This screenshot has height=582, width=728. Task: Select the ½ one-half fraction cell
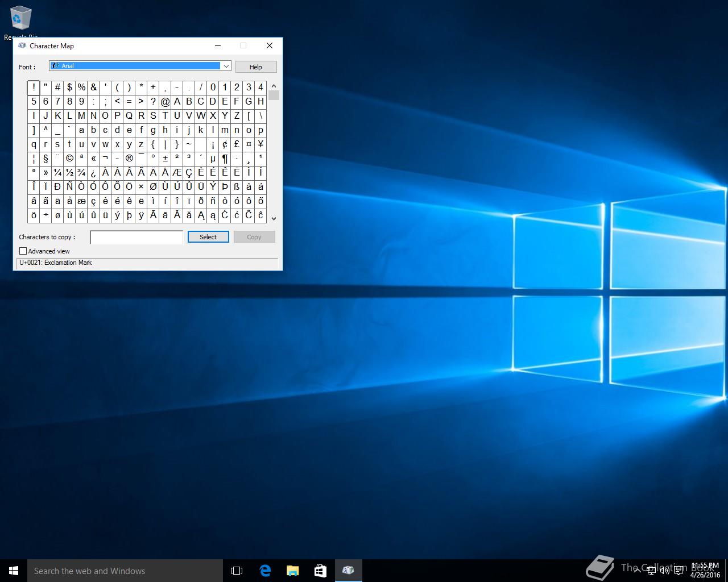(69, 172)
